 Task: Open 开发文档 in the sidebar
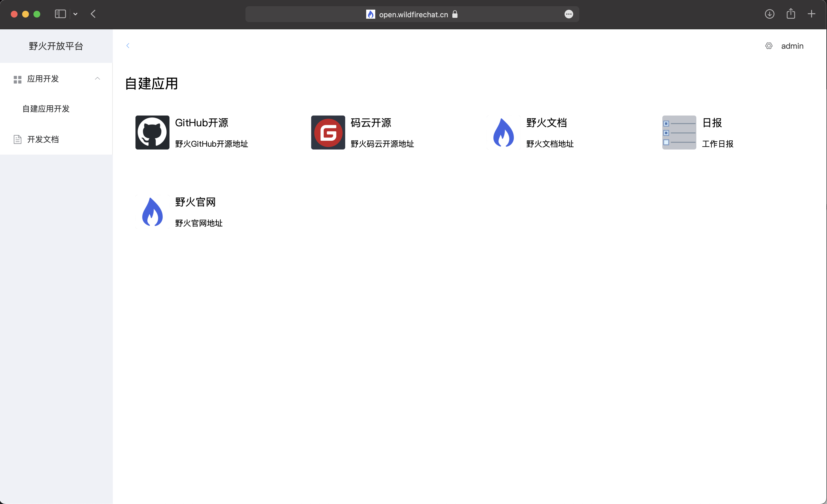coord(43,139)
